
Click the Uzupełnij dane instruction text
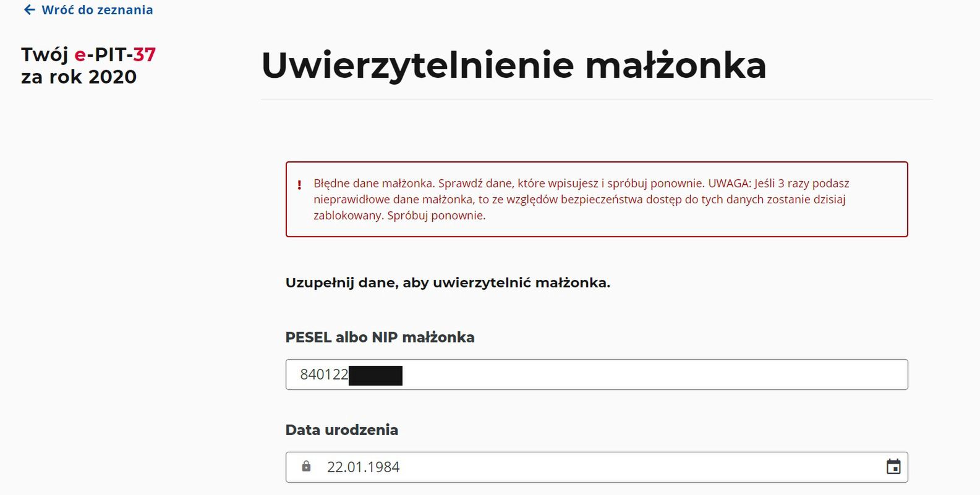click(x=447, y=282)
